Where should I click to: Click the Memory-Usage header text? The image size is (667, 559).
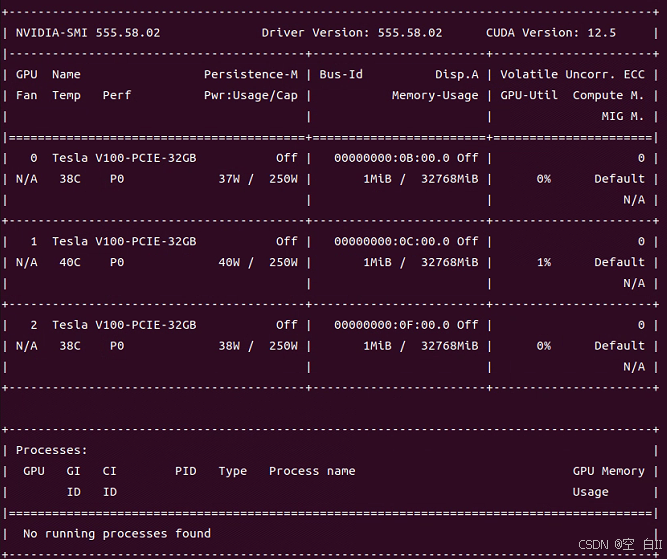pyautogui.click(x=435, y=95)
